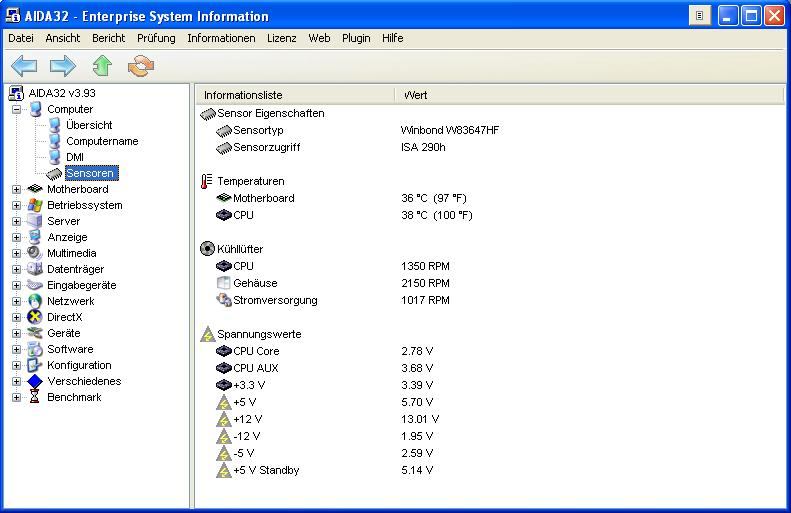Expand the Anzeige tree node
Image resolution: width=791 pixels, height=513 pixels.
[17, 238]
